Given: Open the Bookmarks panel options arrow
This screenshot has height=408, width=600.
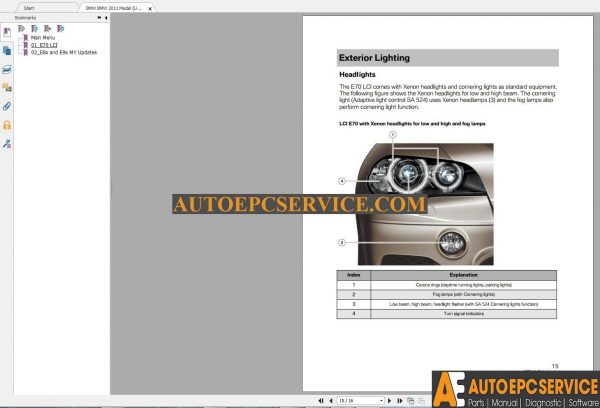Looking at the screenshot, I should tap(99, 18).
